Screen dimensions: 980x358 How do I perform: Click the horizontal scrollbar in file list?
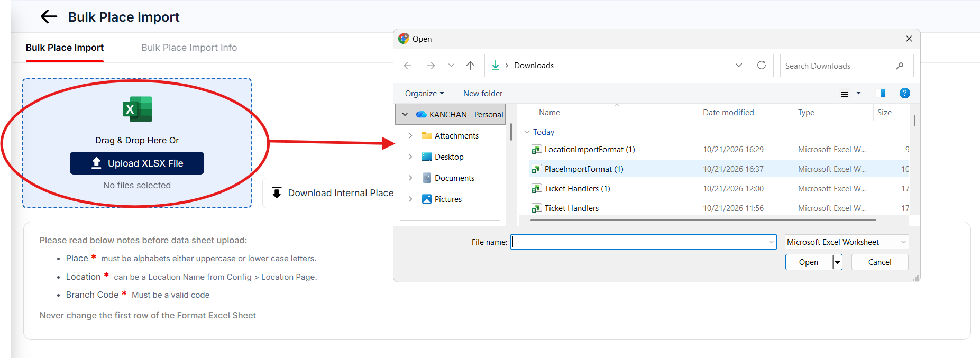click(703, 219)
